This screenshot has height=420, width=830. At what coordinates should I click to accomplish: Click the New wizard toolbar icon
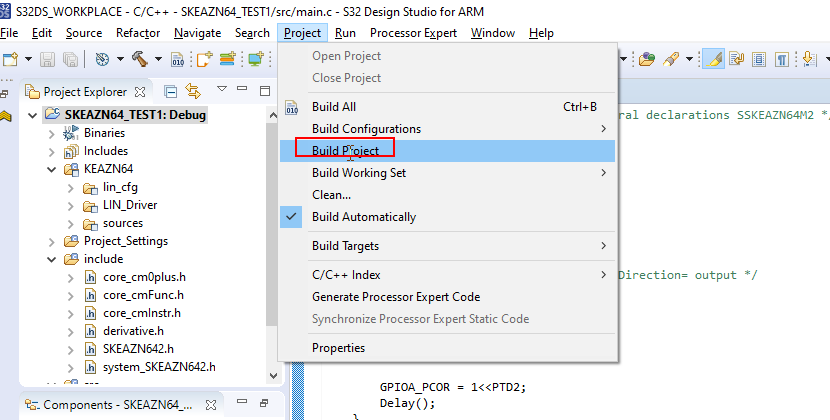pyautogui.click(x=11, y=59)
